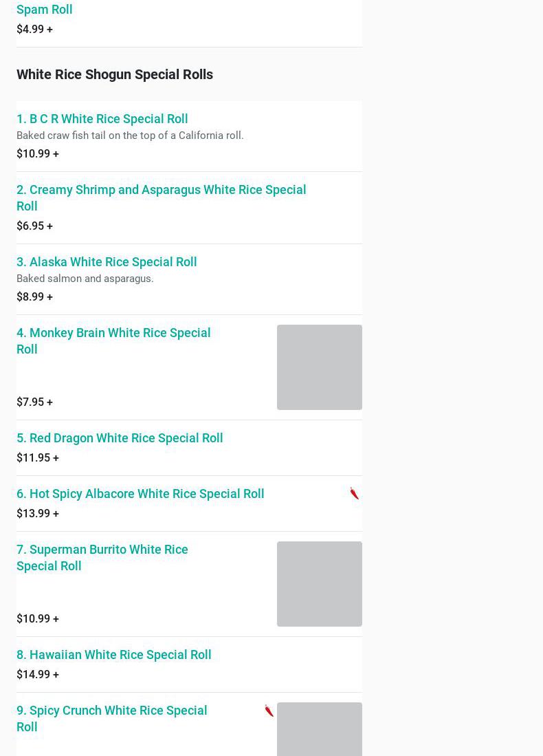The width and height of the screenshot is (543, 756).
Task: Open Creamy Shrimp and Asparagus roll item
Action: [x=161, y=197]
